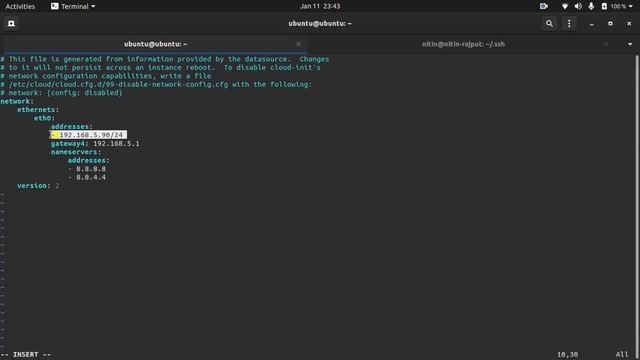This screenshot has width=640, height=360.
Task: Click the 'addresses:' line under nameservers
Action: (89, 160)
